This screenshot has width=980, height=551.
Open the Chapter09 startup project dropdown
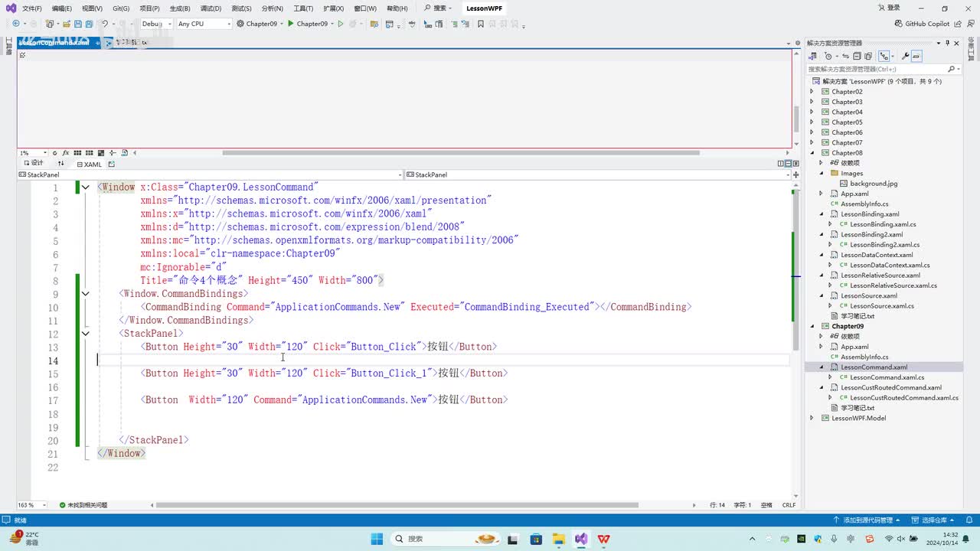pos(261,24)
